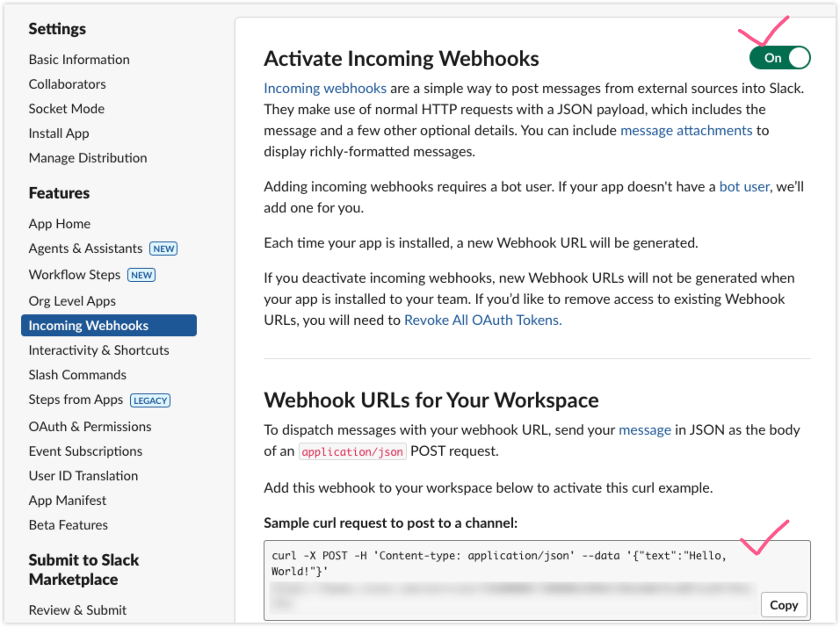Open Steps from Apps page
This screenshot has width=840, height=627.
pyautogui.click(x=76, y=400)
